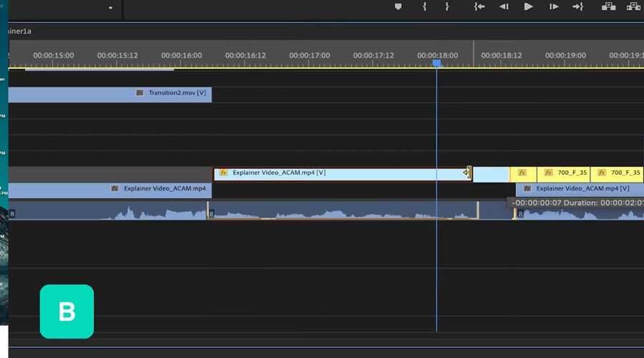Image resolution: width=644 pixels, height=358 pixels.
Task: Step back one frame
Action: coord(504,6)
